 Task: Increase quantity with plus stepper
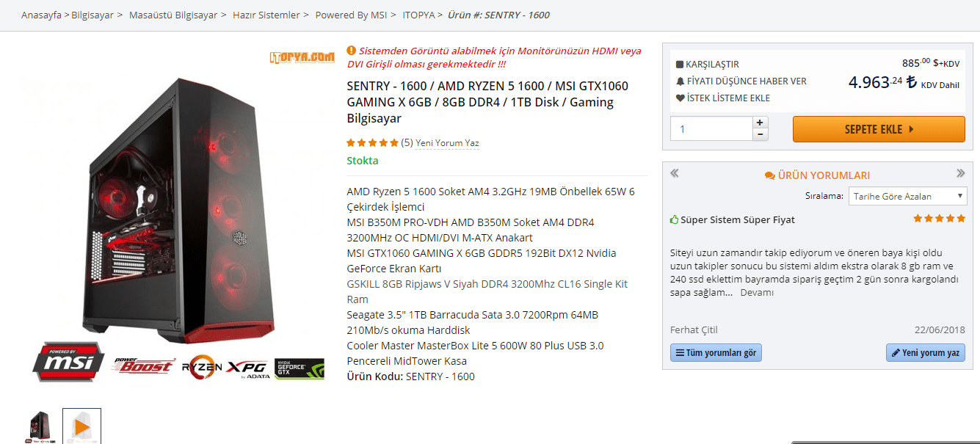click(x=761, y=123)
